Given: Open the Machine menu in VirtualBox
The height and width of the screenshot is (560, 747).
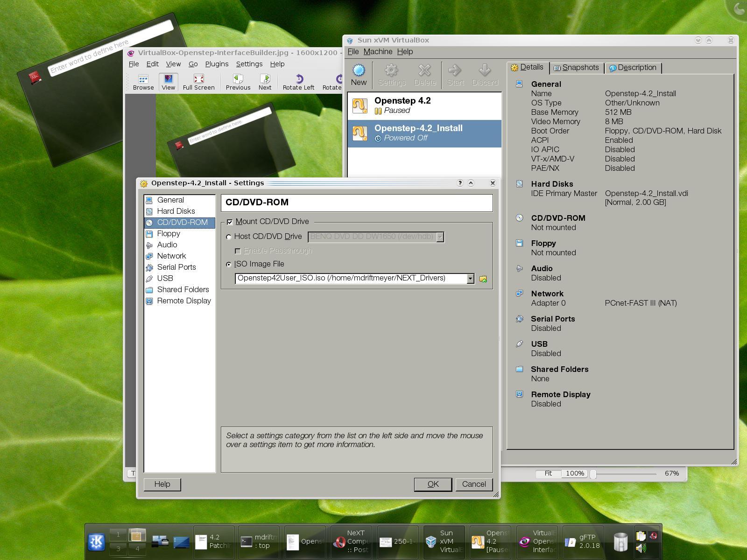Looking at the screenshot, I should (379, 51).
